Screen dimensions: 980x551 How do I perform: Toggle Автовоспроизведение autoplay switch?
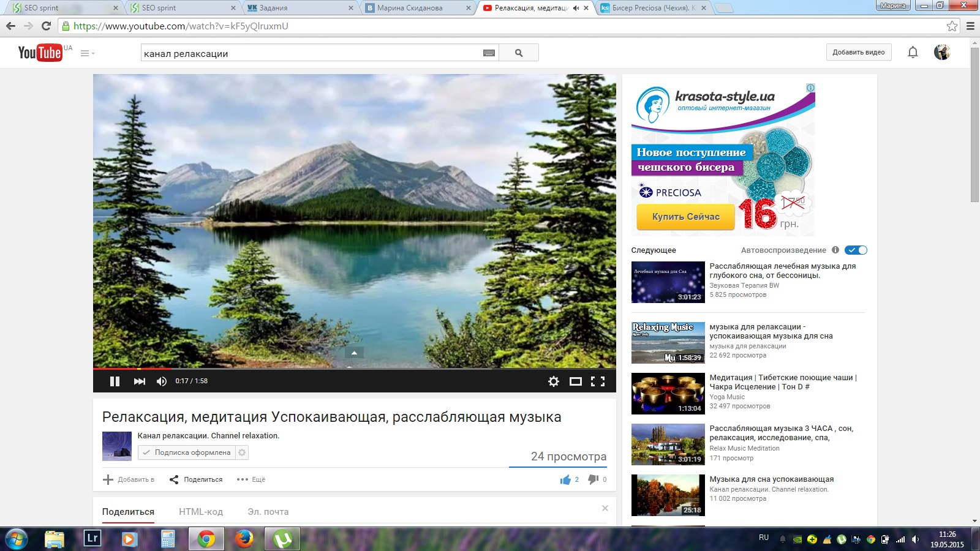coord(856,250)
